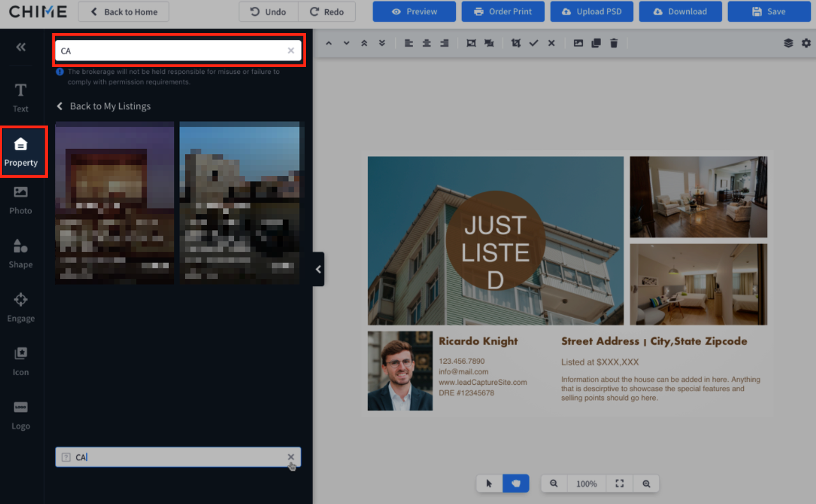Screen dimensions: 816x504
Task: Save the current design
Action: 769,11
